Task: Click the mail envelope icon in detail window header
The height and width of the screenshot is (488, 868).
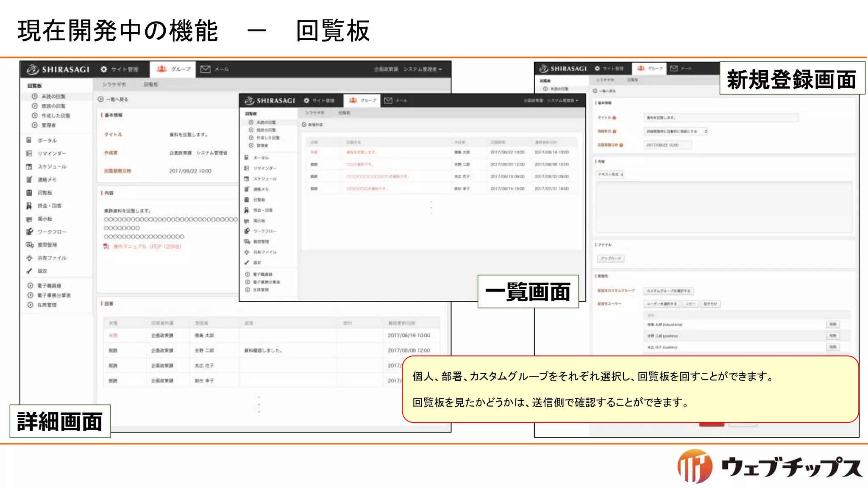Action: (x=205, y=69)
